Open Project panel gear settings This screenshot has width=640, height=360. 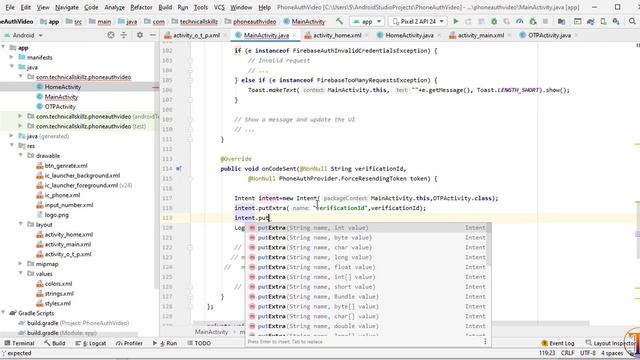[140, 35]
